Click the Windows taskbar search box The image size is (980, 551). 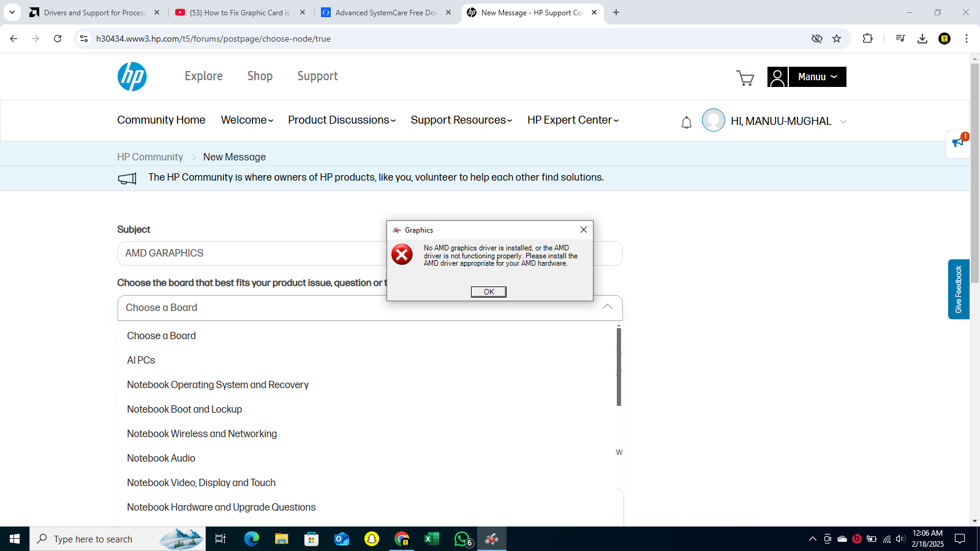118,539
